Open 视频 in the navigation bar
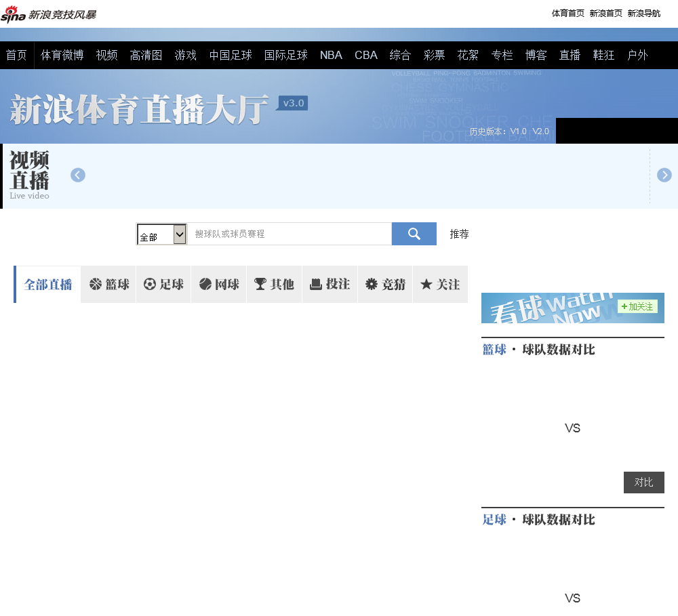Screen dimensions: 678x616 107,56
